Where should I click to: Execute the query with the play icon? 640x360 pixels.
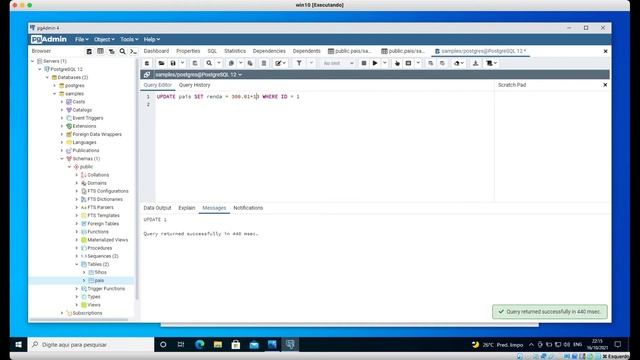tap(375, 63)
